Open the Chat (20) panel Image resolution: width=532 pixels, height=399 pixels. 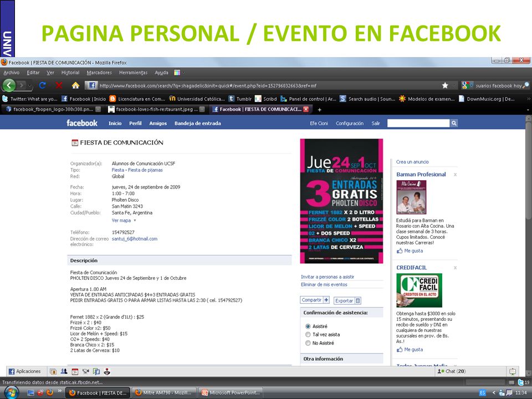coord(470,371)
